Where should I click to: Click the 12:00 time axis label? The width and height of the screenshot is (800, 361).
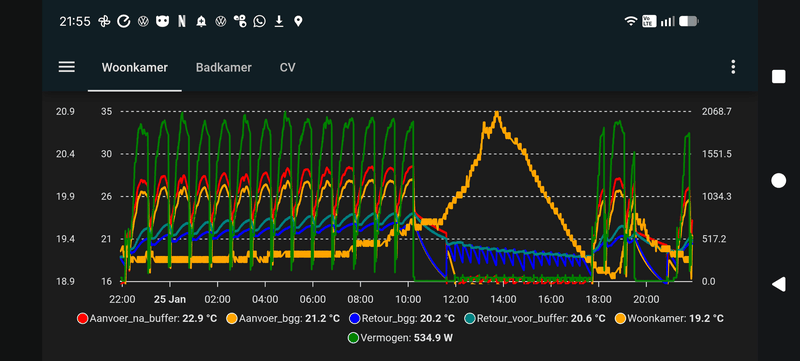455,299
